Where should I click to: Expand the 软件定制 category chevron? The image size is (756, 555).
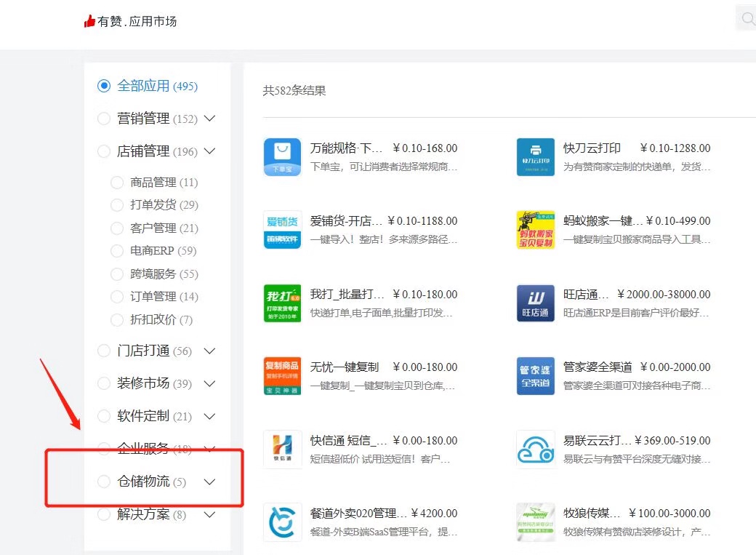(209, 416)
